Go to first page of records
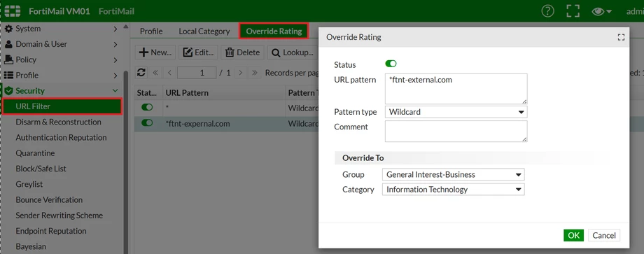The image size is (644, 254). 155,73
